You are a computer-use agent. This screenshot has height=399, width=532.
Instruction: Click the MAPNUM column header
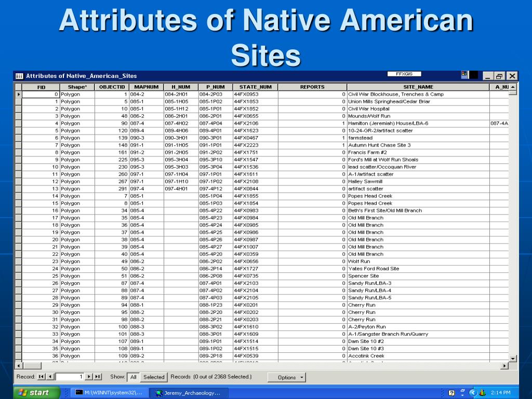tap(147, 87)
